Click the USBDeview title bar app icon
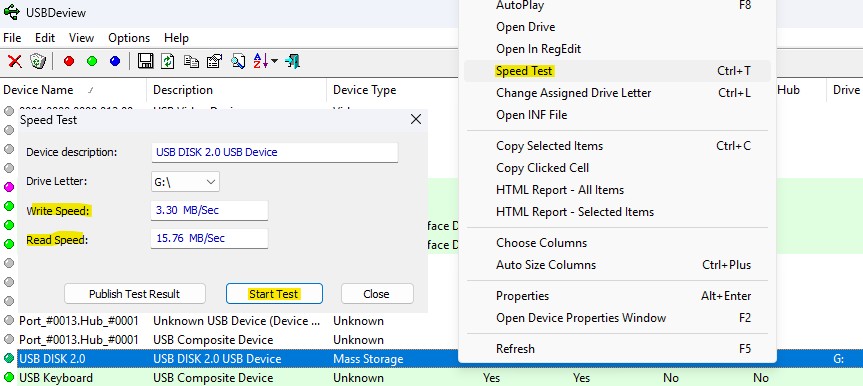 tap(12, 12)
